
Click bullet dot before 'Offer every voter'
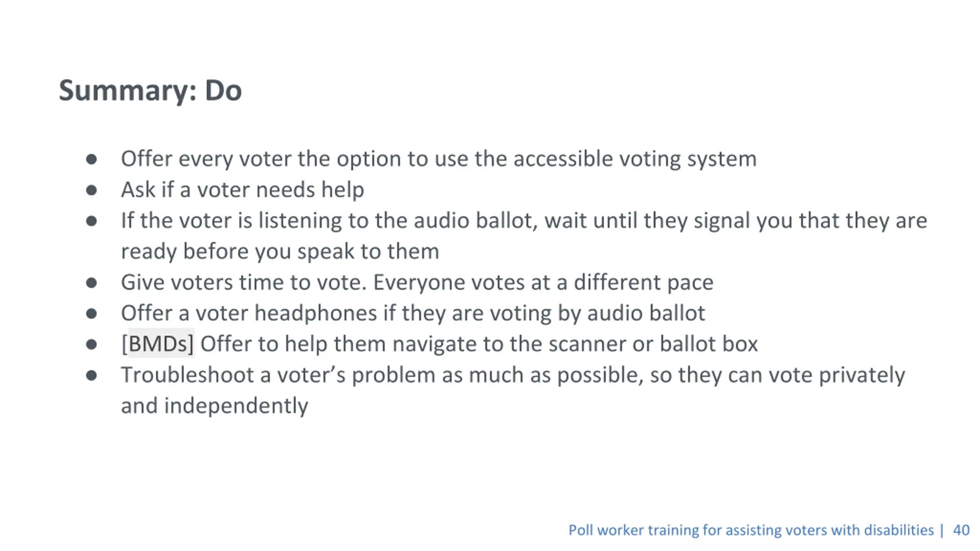(x=91, y=159)
